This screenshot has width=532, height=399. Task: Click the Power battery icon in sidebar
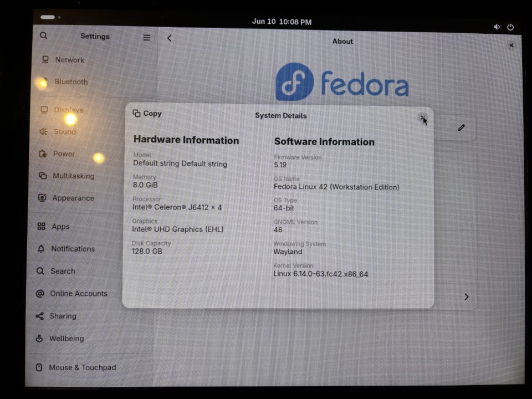pos(43,154)
